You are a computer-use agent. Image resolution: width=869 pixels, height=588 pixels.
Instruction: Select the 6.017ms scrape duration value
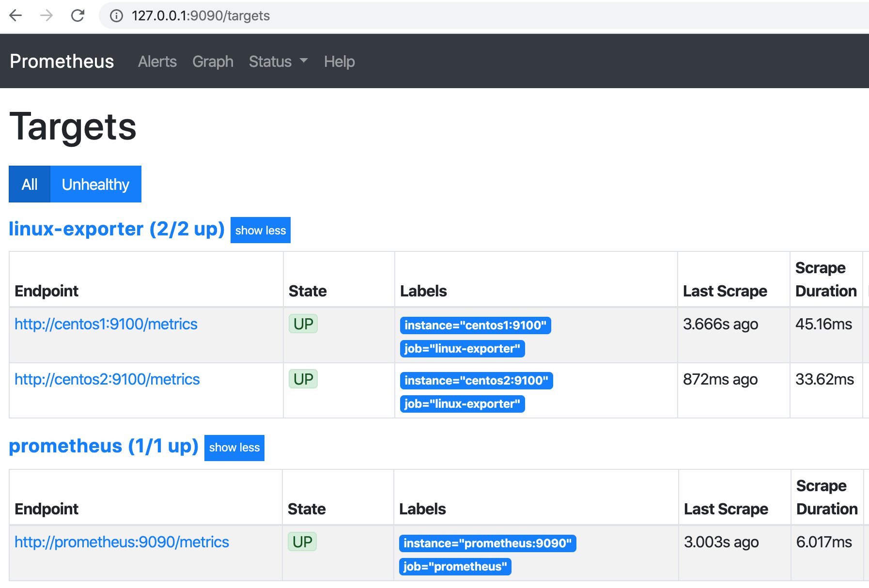(824, 542)
